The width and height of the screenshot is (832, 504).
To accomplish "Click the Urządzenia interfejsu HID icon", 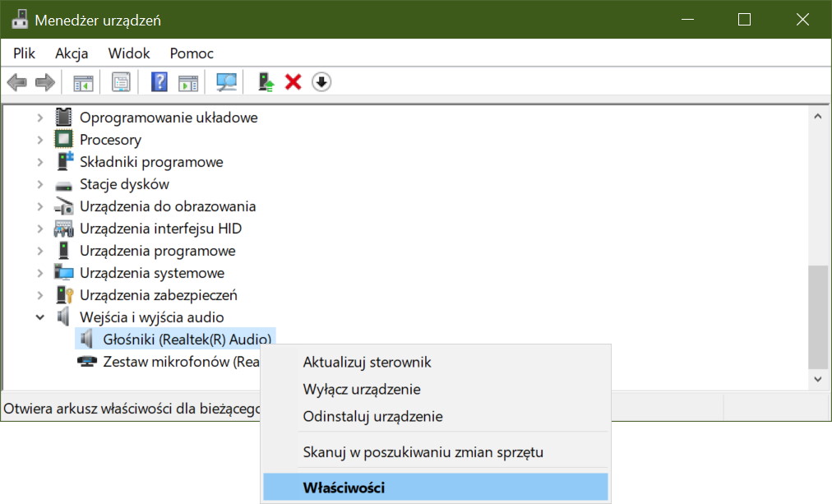I will (63, 229).
